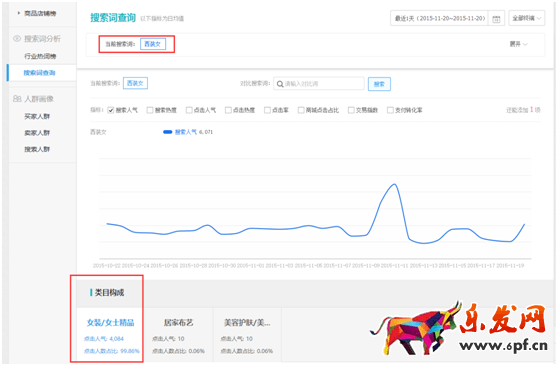Open 卖家人群 in the sidebar
Screen dimensions: 558x366
click(x=37, y=132)
